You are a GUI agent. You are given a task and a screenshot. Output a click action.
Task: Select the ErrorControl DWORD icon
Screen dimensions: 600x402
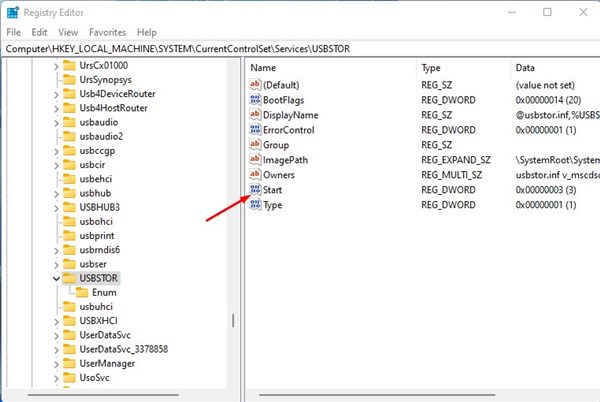click(x=255, y=130)
